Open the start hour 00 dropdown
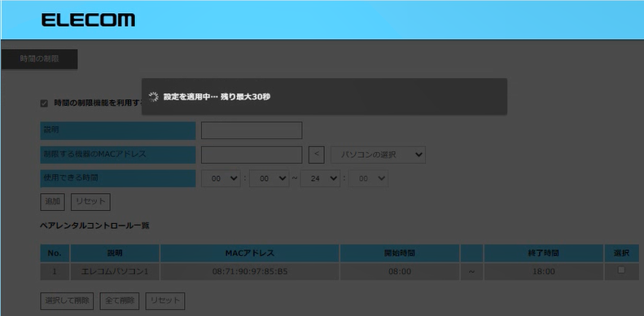The width and height of the screenshot is (644, 316). point(221,178)
